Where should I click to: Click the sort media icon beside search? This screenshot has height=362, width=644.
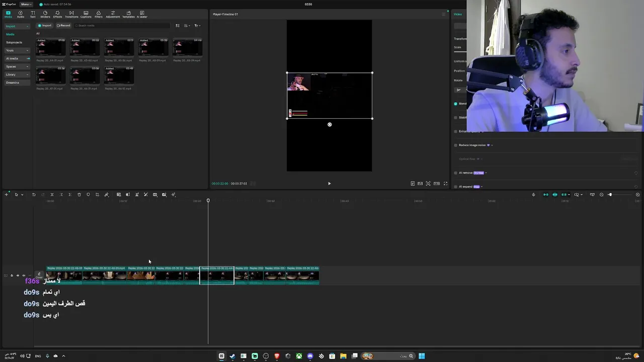(187, 26)
